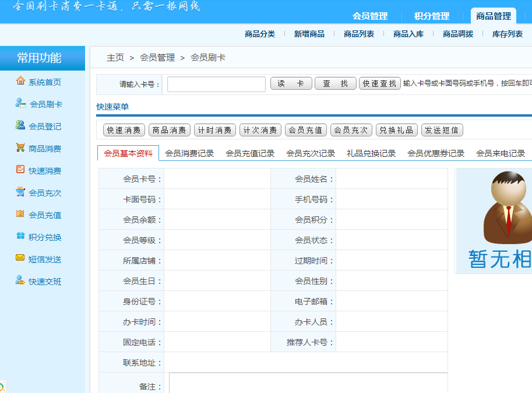Click the crown icon for 会员充值

pos(20,214)
